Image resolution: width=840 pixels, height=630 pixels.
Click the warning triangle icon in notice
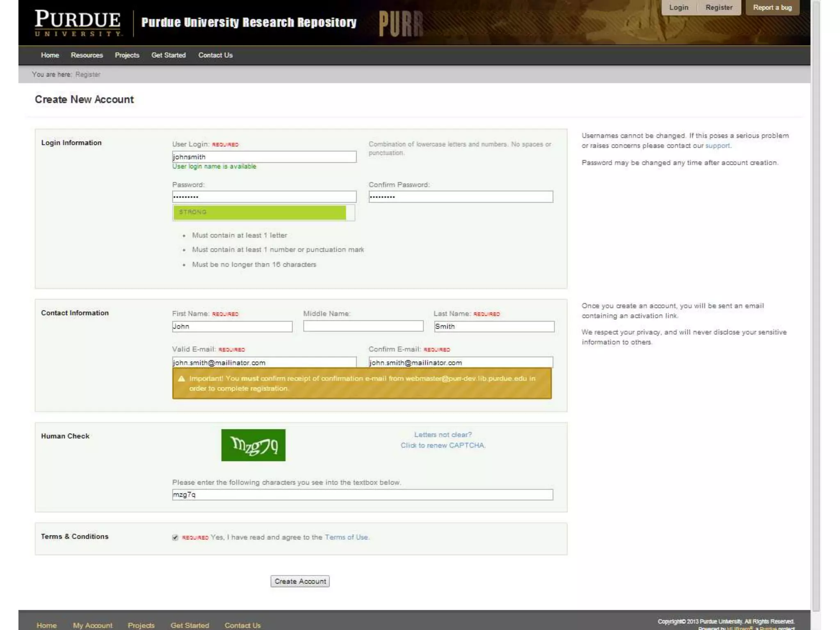click(181, 379)
